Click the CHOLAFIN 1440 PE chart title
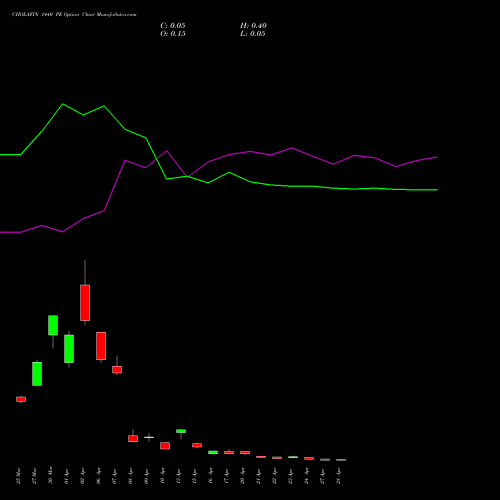Image resolution: width=500 pixels, height=500 pixels. [74, 15]
